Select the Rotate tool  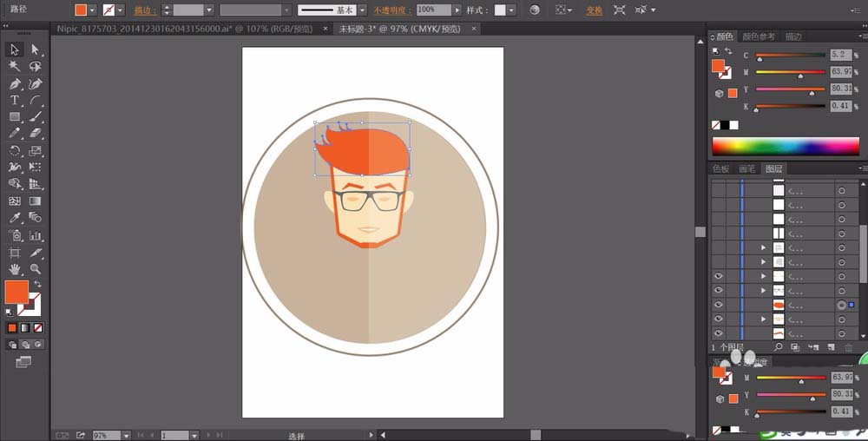pyautogui.click(x=15, y=150)
